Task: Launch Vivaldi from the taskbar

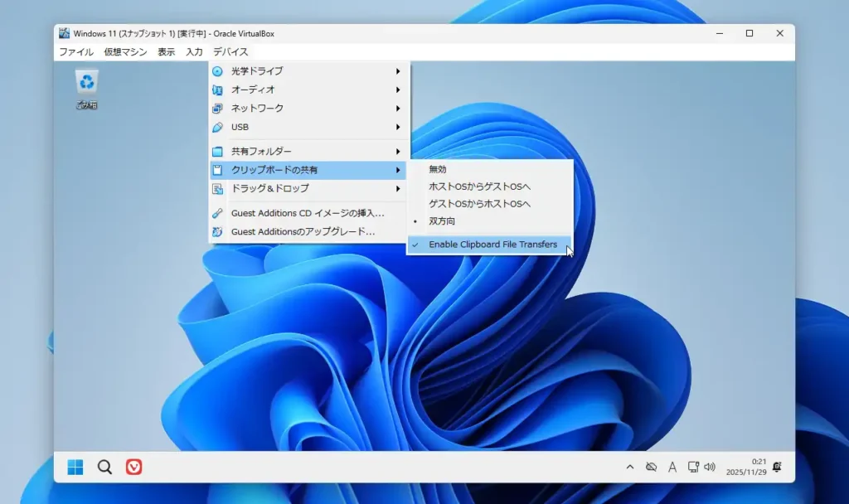Action: [x=133, y=467]
